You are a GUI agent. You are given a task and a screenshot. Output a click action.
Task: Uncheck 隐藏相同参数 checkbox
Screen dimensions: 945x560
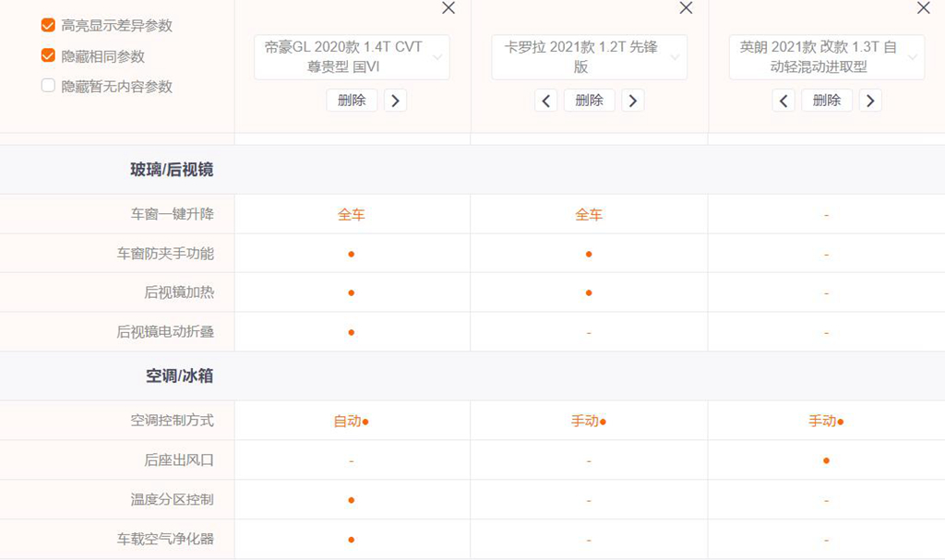(48, 55)
